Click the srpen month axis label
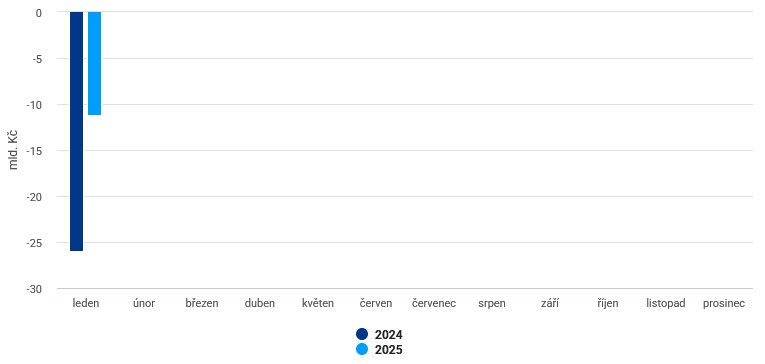Image resolution: width=765 pixels, height=364 pixels. pos(492,303)
